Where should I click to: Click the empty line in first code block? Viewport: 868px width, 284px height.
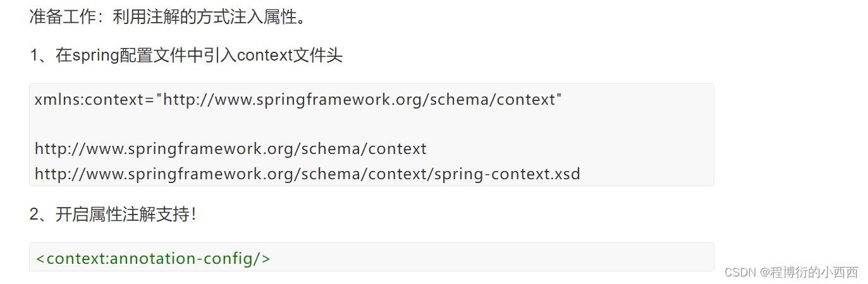pyautogui.click(x=372, y=124)
